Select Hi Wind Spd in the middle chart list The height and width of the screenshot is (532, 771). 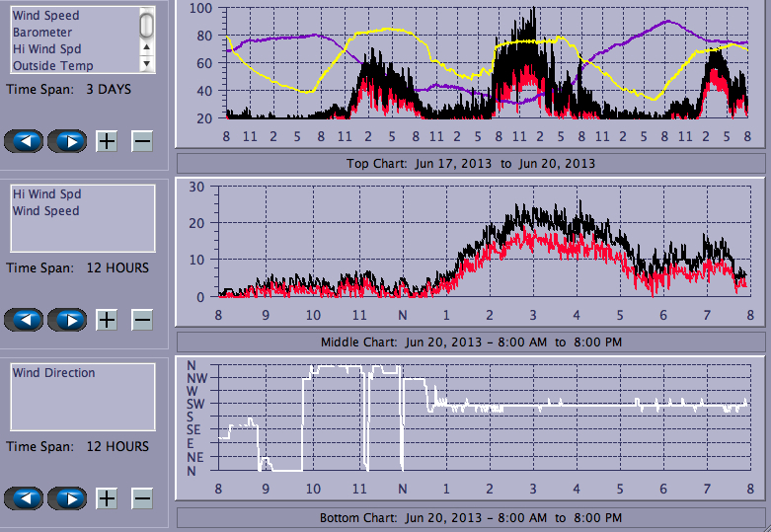coord(46,194)
